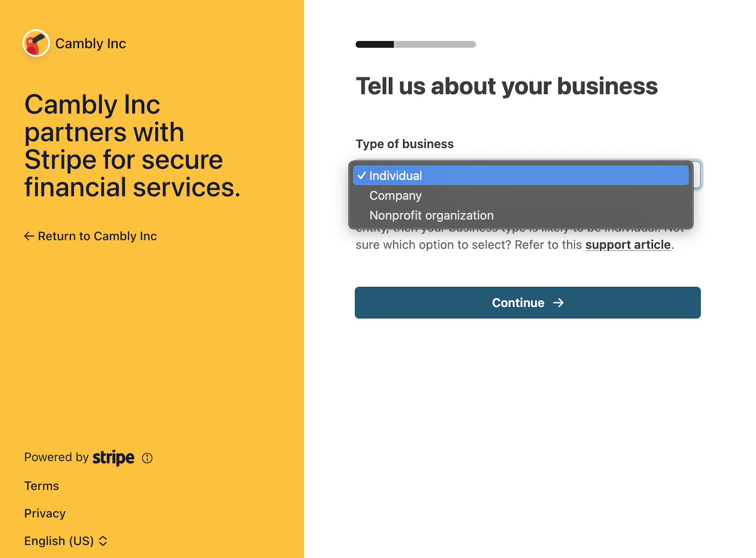Click the language selector up-down chevron
756x558 pixels.
pos(103,541)
